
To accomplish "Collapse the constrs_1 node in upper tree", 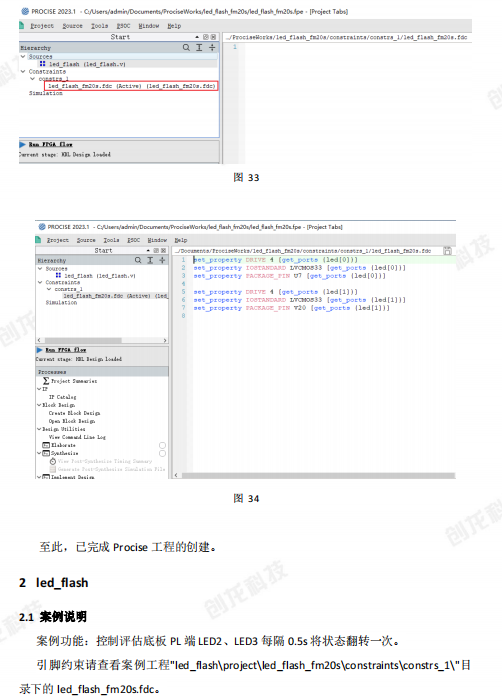I will tap(32, 79).
